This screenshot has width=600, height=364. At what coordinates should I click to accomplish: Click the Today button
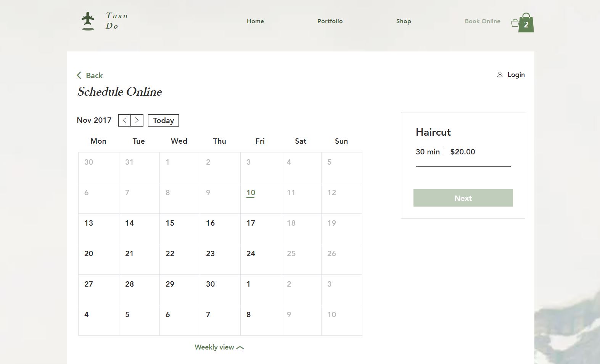tap(163, 120)
